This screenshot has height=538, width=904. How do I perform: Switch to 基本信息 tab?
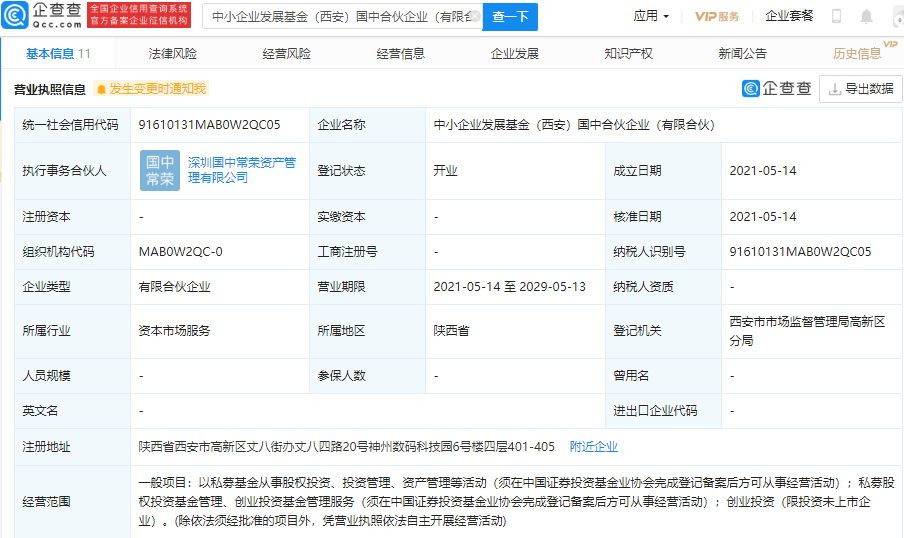click(x=58, y=54)
